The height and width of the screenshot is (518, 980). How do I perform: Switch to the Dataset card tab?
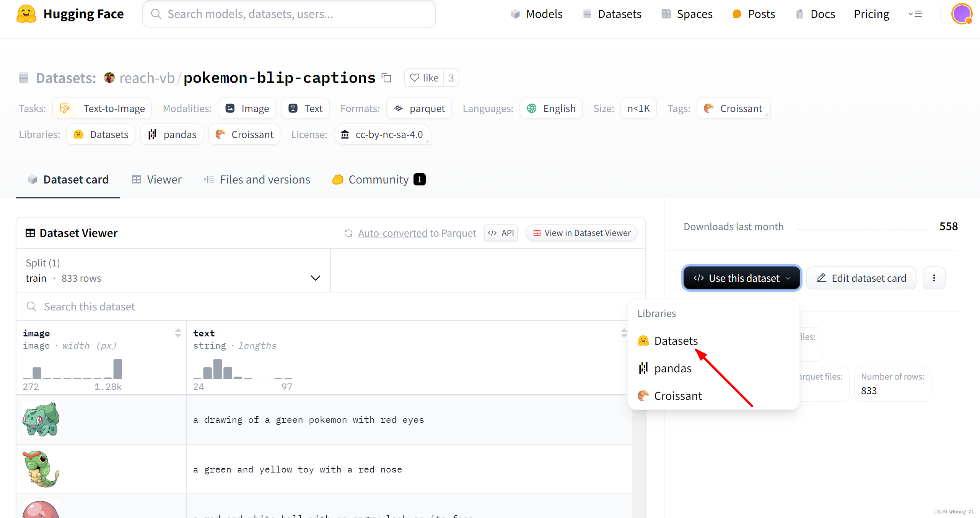click(68, 179)
